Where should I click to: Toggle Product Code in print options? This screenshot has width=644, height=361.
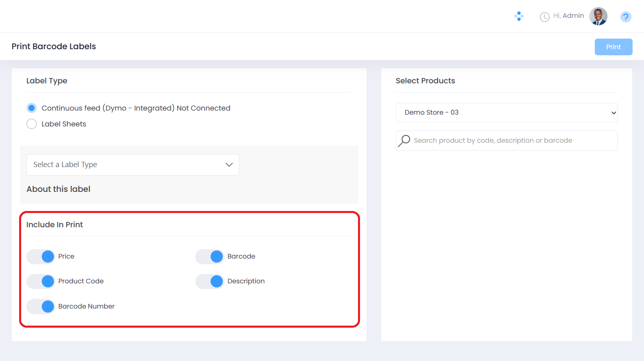point(41,281)
